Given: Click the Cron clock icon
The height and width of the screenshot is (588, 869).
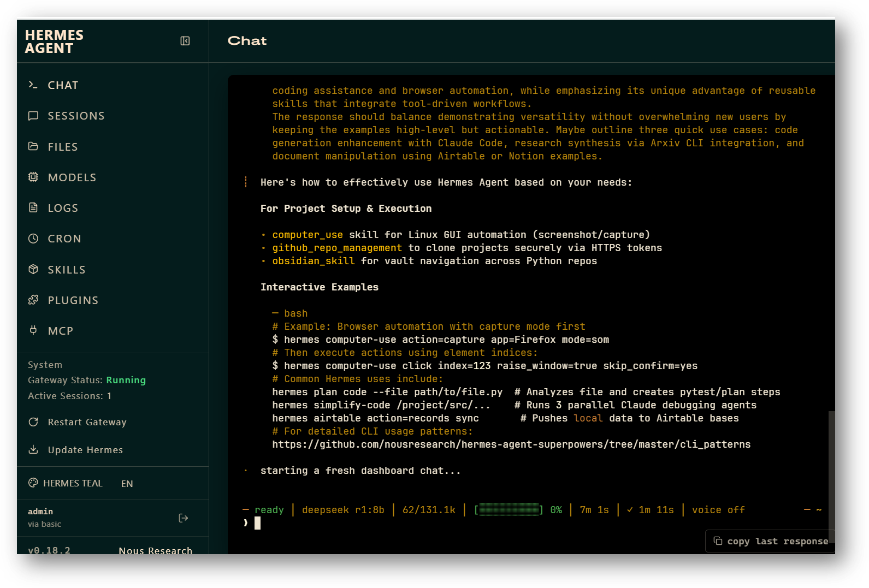Looking at the screenshot, I should (33, 239).
